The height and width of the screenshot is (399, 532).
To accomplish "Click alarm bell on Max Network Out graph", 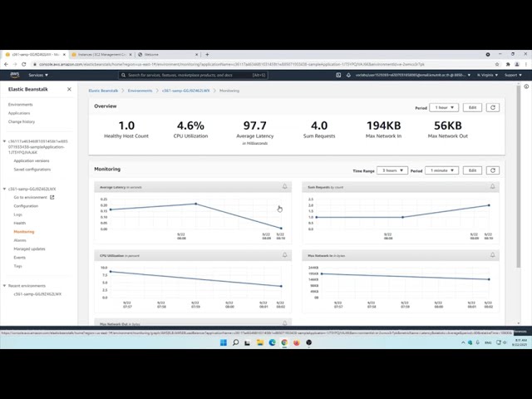I will click(x=284, y=323).
